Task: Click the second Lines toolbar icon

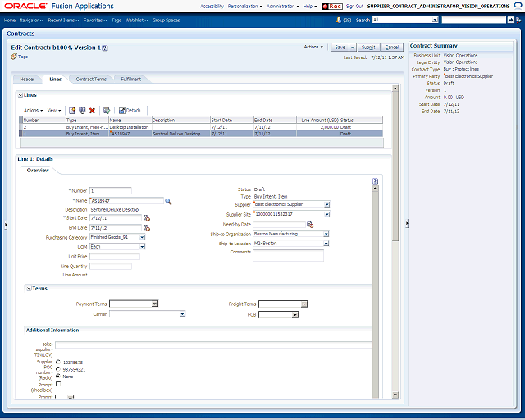Action: [82, 111]
